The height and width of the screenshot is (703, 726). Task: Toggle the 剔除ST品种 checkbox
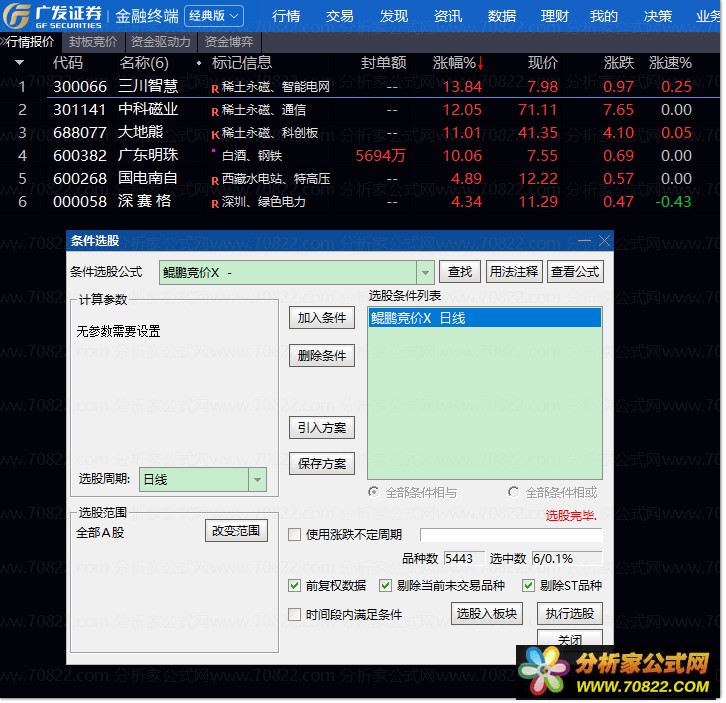[x=528, y=587]
